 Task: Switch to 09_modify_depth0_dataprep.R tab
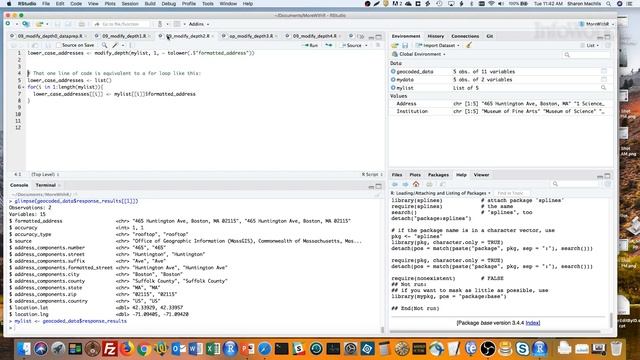tap(50, 36)
